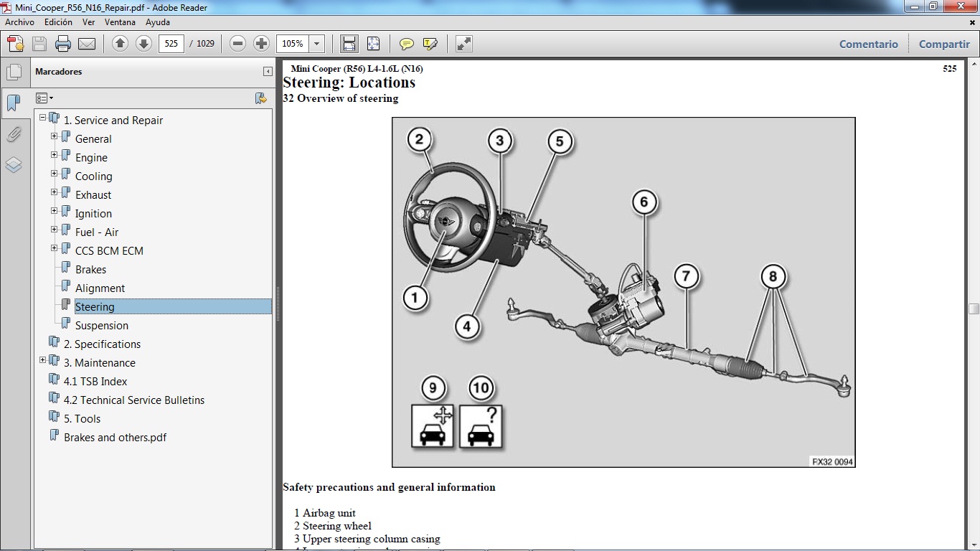Viewport: 980px width, 551px height.
Task: Zoom in with the plus button
Action: click(x=262, y=44)
